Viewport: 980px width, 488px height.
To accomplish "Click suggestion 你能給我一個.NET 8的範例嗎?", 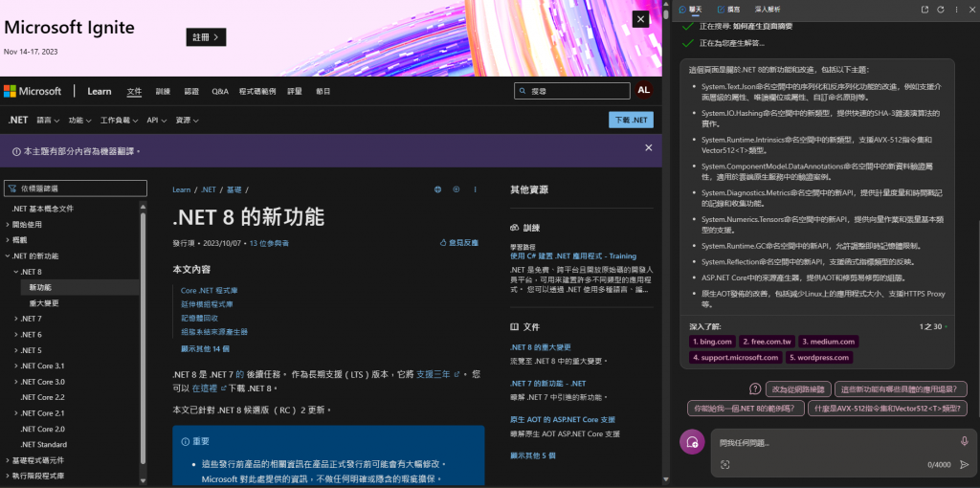I will click(x=745, y=409).
